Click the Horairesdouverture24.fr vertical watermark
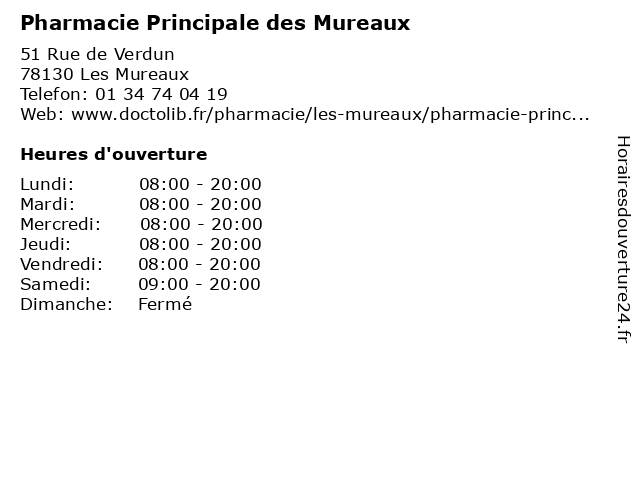640x480 pixels. [623, 239]
